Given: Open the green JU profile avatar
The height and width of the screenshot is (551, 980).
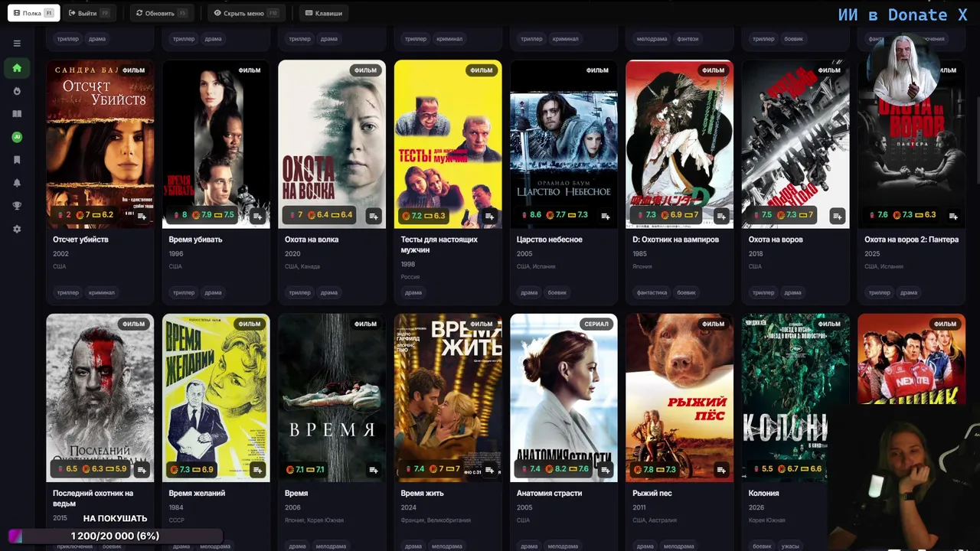Looking at the screenshot, I should pos(17,137).
